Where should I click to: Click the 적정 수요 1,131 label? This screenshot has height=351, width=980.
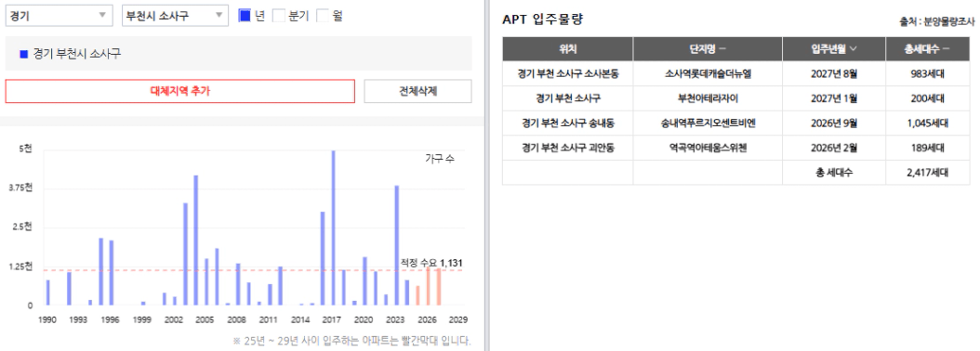431,262
